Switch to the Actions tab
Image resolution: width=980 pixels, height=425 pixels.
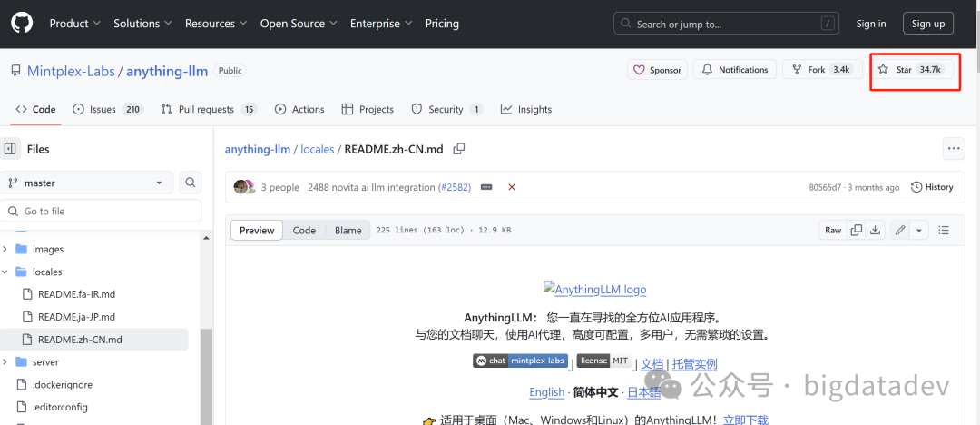coord(299,109)
